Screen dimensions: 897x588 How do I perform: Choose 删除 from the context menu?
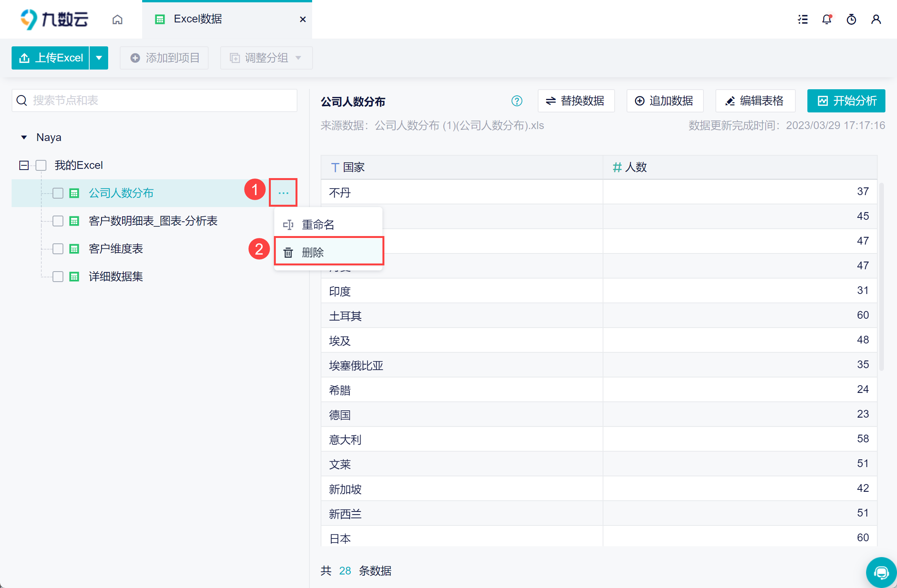pos(328,252)
